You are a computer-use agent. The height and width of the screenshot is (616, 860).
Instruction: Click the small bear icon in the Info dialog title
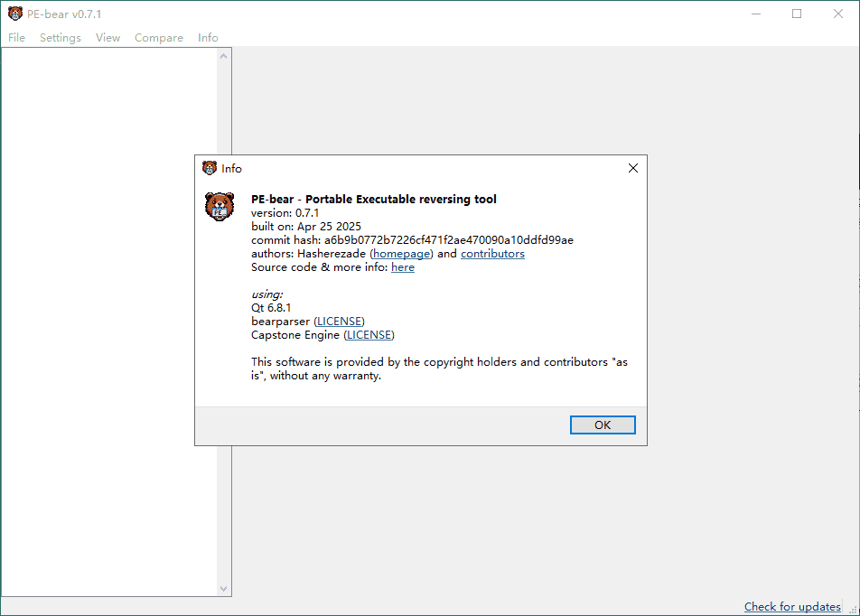[210, 168]
